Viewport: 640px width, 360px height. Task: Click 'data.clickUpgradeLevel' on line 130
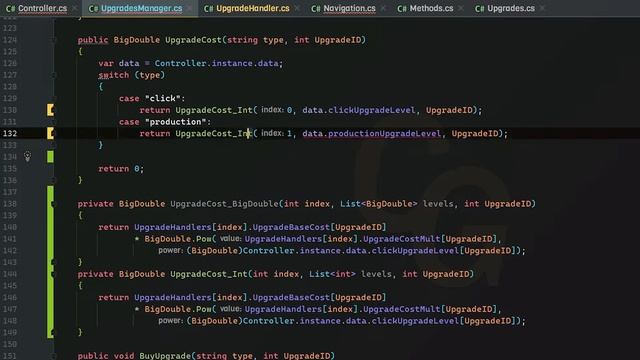tap(359, 110)
